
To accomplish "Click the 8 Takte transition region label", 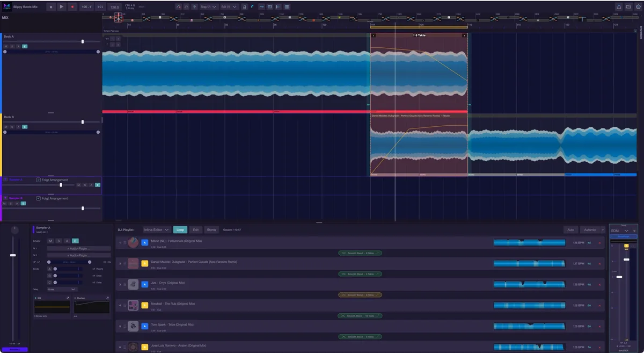I will 420,35.
